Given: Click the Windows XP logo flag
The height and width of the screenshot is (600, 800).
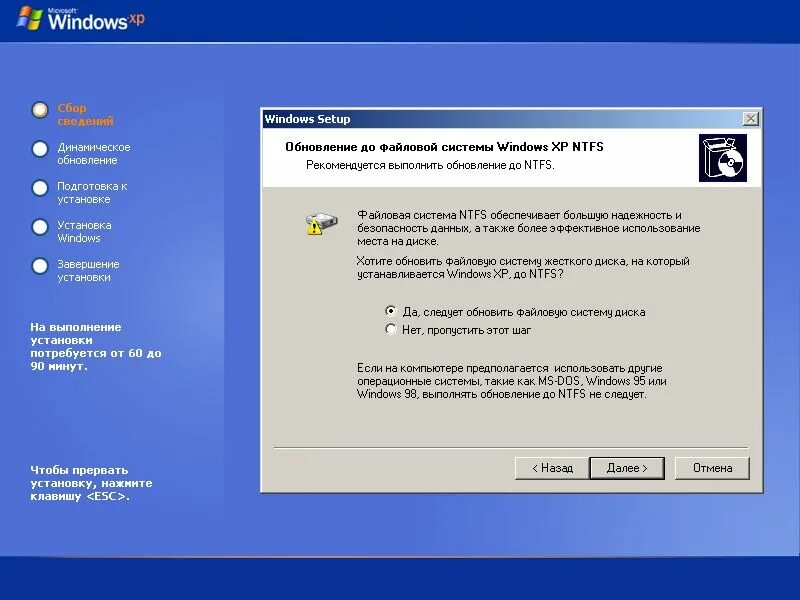Looking at the screenshot, I should pos(30,18).
